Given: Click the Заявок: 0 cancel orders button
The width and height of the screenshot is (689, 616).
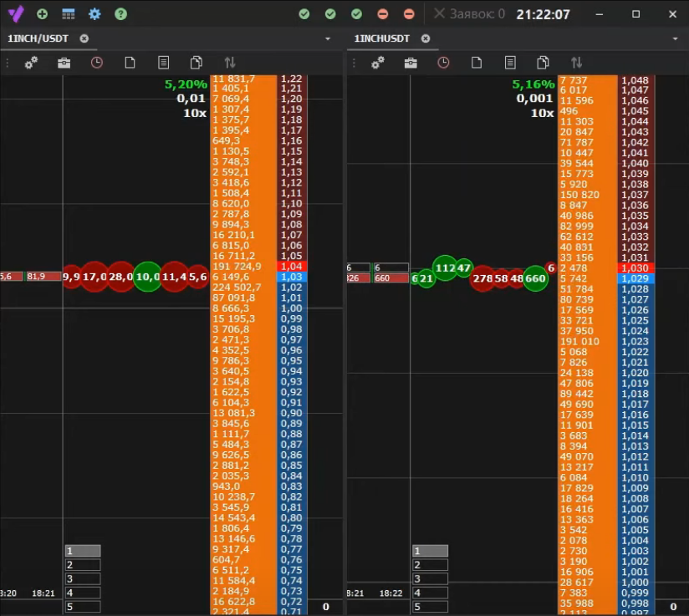Looking at the screenshot, I should 469,14.
